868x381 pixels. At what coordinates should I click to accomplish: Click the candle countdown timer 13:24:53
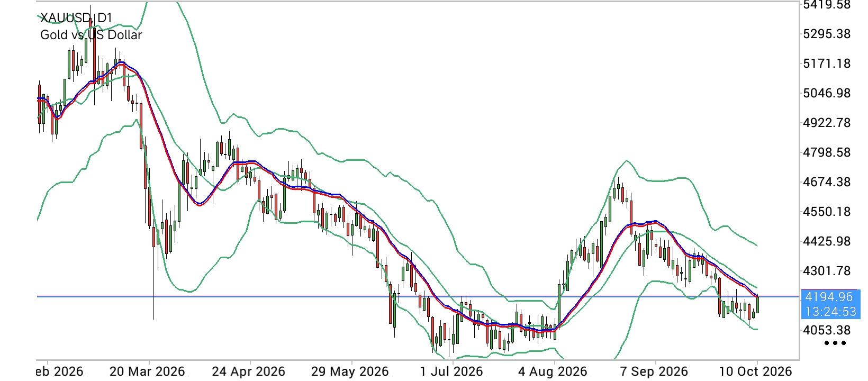[830, 311]
